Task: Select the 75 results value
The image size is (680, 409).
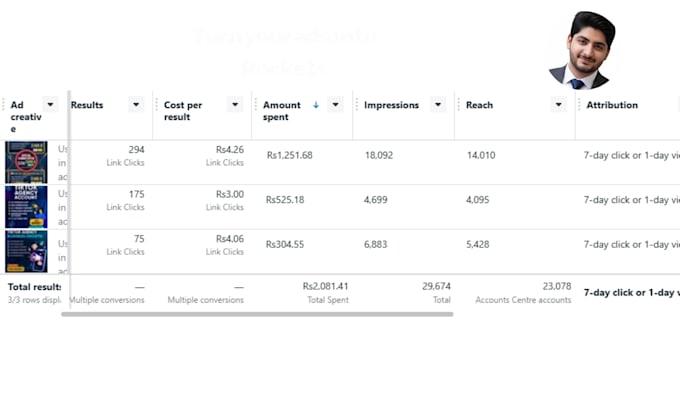Action: pyautogui.click(x=139, y=239)
